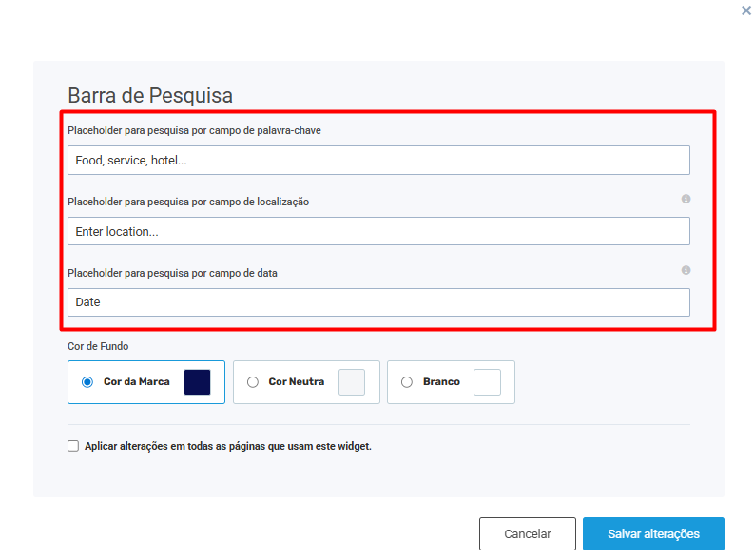The image size is (754, 560).
Task: Click label 'Placeholder para pesquisa por campo de palavra-chave'
Action: tap(194, 131)
